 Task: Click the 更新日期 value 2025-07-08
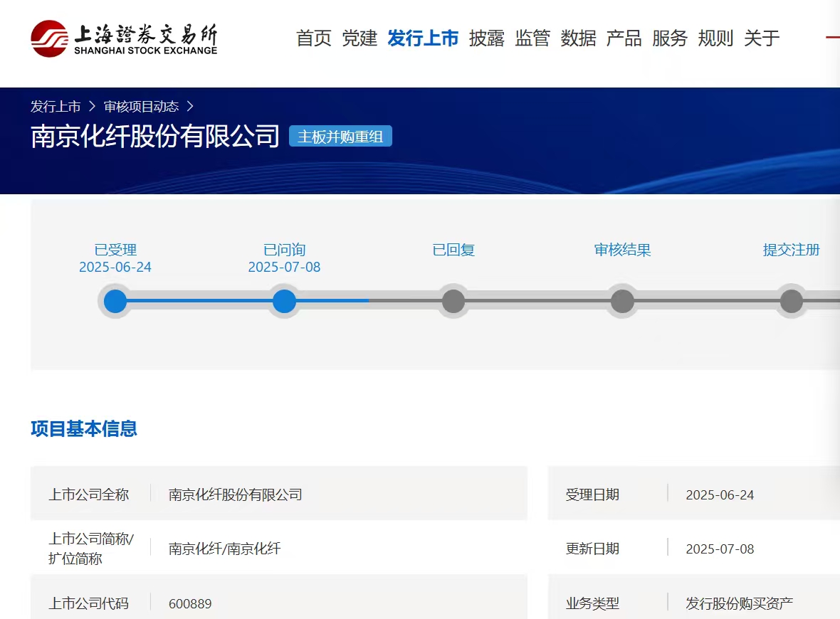(x=720, y=549)
